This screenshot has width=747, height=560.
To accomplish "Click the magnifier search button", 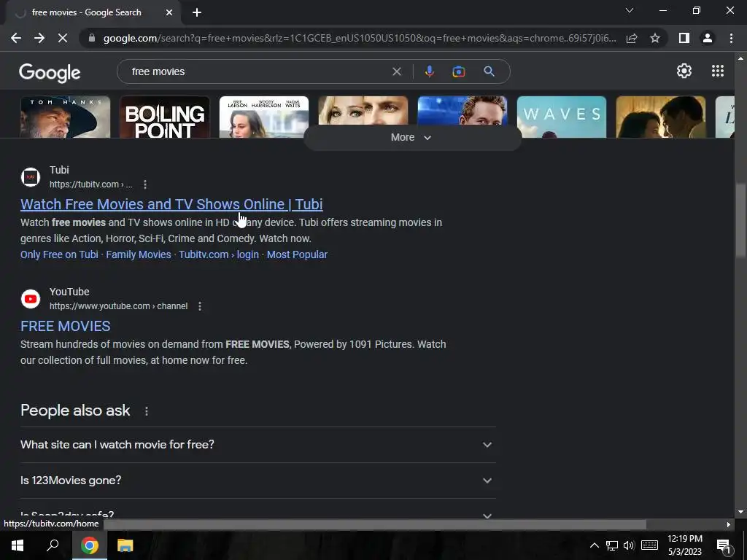I will point(489,71).
